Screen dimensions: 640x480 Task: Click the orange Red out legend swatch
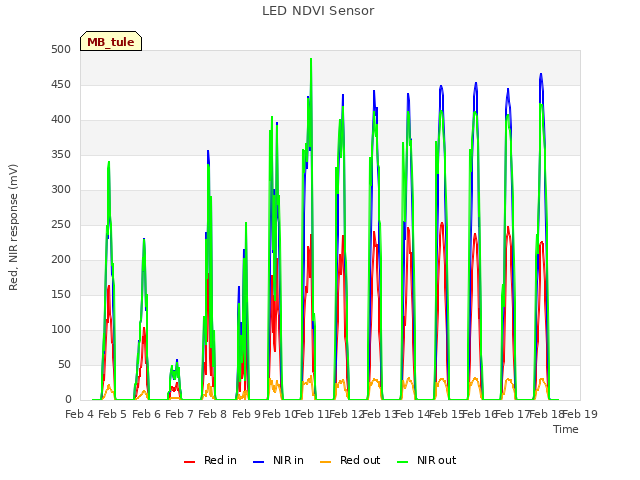pos(326,462)
